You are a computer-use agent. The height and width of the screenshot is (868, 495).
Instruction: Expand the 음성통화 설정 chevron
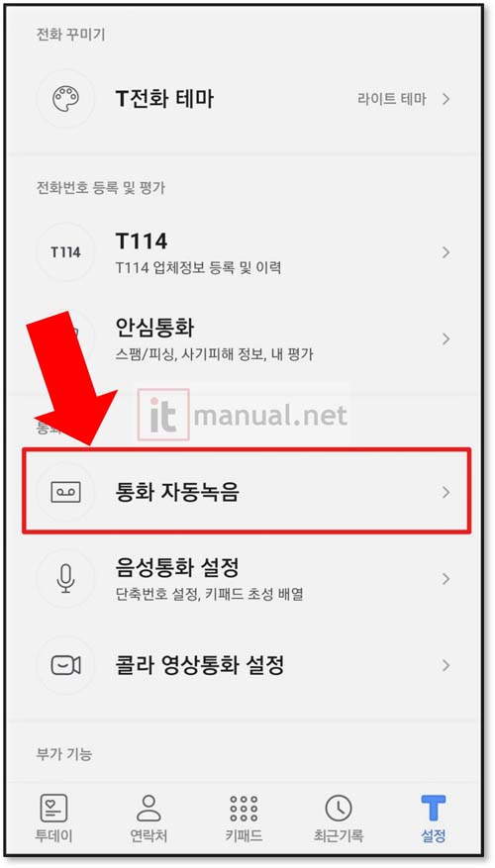(x=445, y=579)
